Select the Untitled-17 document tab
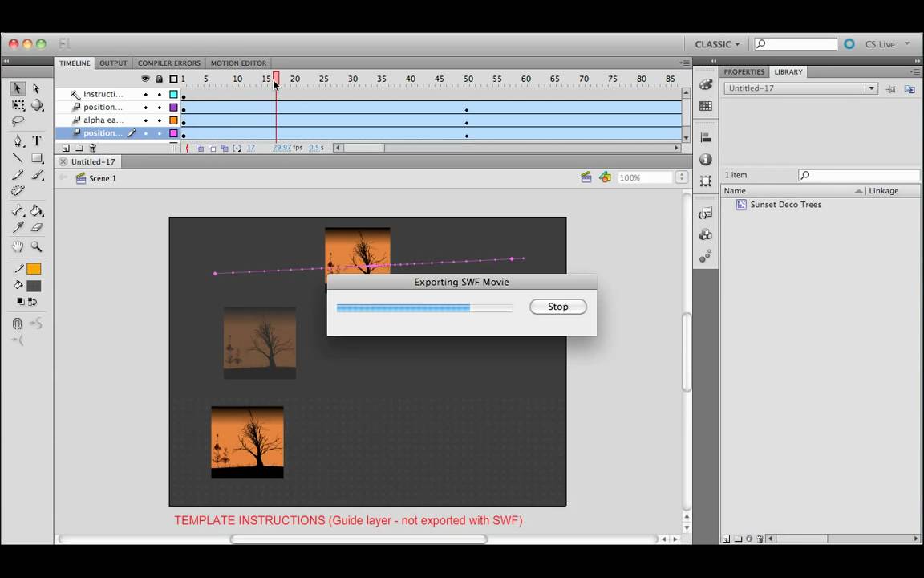Screen dimensions: 924x578 [93, 161]
